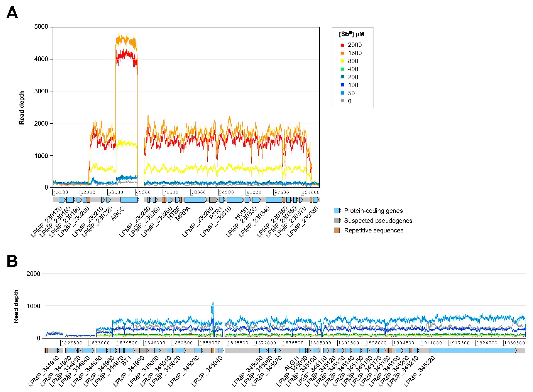The width and height of the screenshot is (533, 392).
Task: Pick the dark blue 100 µM legend swatch
Action: [x=342, y=85]
